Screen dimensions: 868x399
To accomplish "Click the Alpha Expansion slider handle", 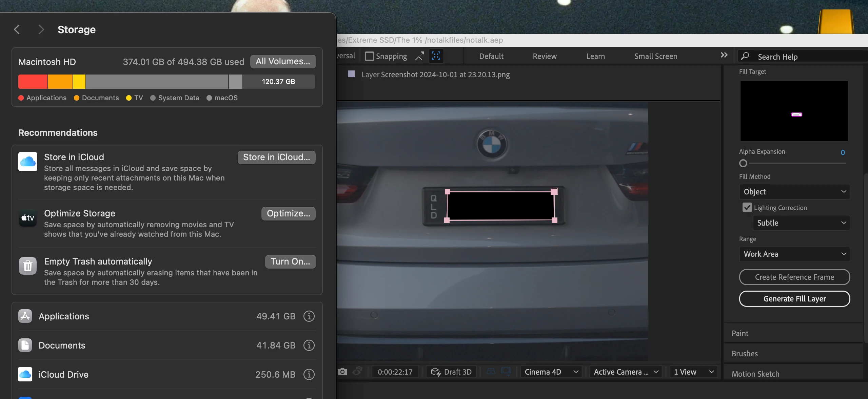I will (x=743, y=163).
